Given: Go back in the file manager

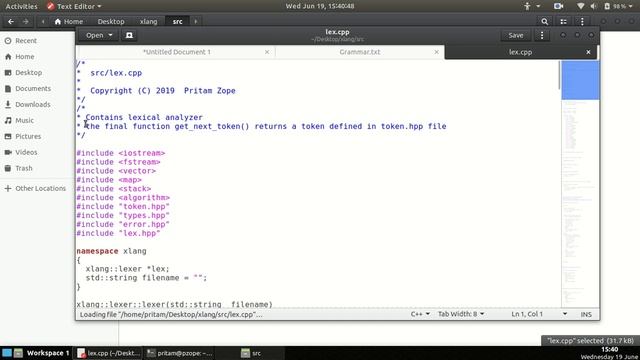Looking at the screenshot, I should [x=11, y=21].
